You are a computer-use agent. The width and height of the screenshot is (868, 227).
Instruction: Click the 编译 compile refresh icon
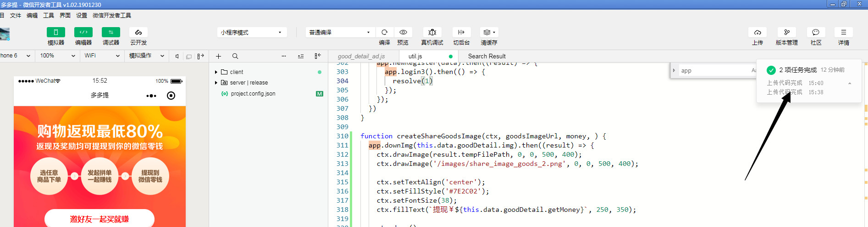pos(385,32)
